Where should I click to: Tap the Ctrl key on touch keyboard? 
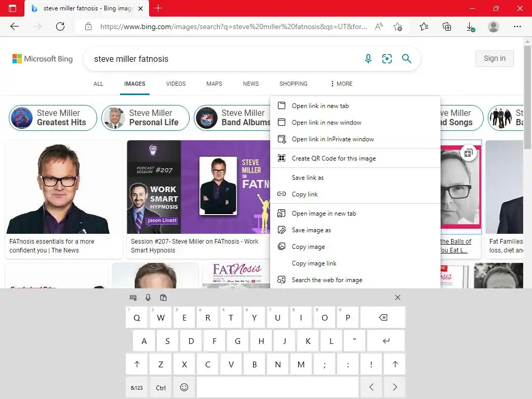pos(161,388)
